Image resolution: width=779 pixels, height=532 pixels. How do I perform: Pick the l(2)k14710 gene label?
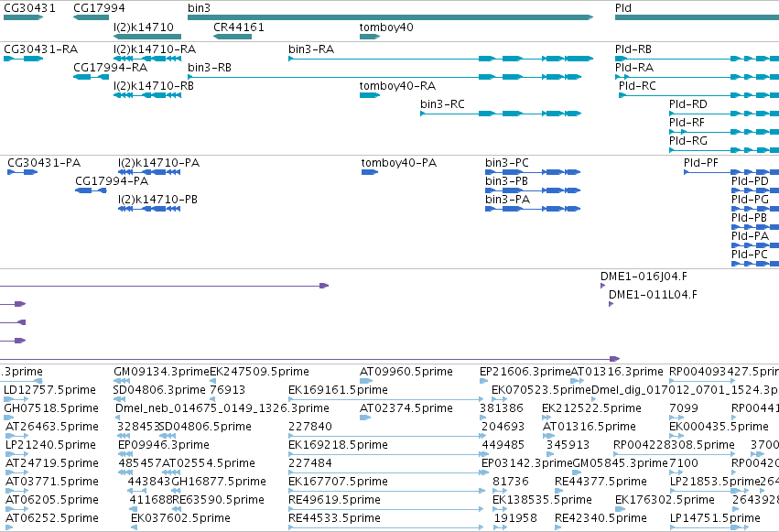[144, 27]
